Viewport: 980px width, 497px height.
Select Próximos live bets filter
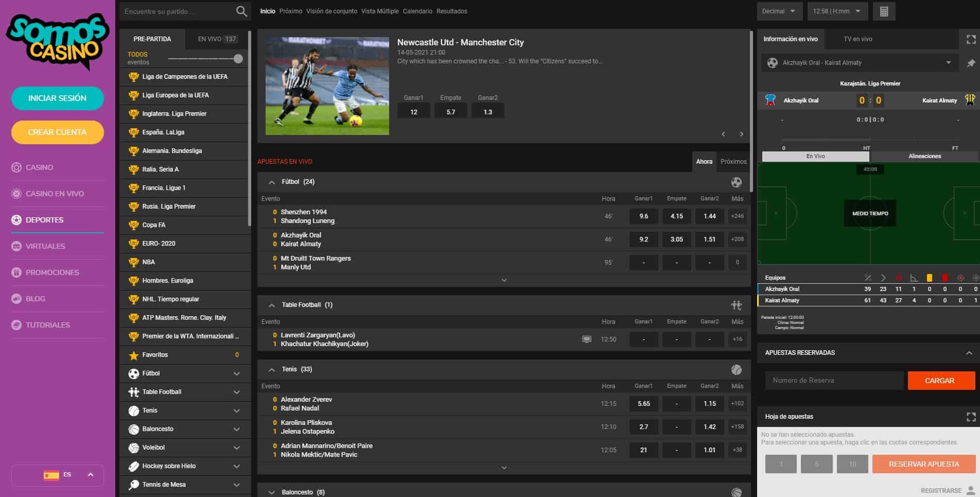pos(733,162)
